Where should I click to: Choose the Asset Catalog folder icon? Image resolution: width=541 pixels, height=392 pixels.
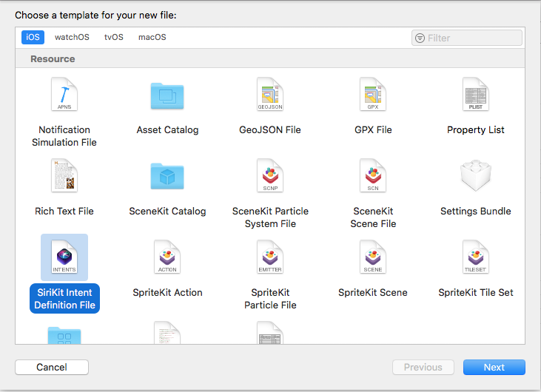coord(167,95)
